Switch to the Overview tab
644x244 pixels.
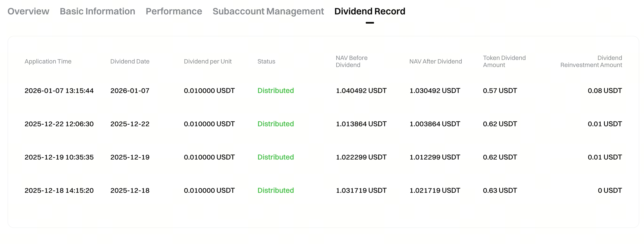28,11
